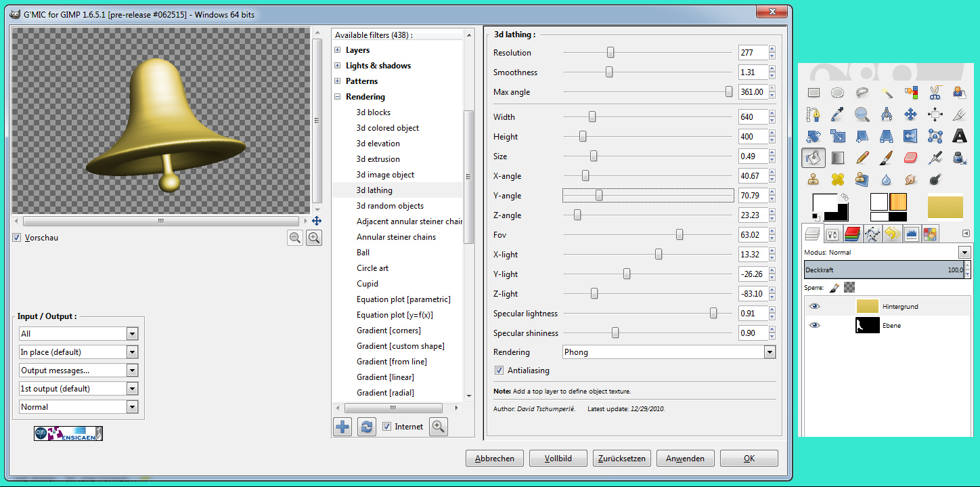Uncheck the Vorschau preview checkbox
This screenshot has width=980, height=487.
coord(17,238)
